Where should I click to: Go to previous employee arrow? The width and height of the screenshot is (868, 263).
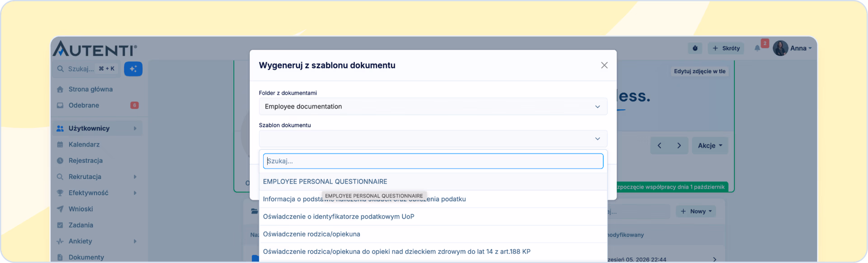(x=660, y=146)
